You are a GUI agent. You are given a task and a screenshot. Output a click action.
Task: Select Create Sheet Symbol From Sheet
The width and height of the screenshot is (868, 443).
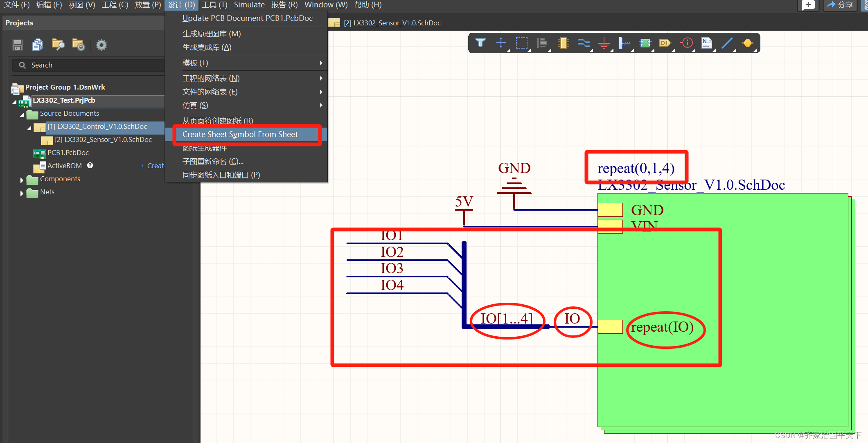pyautogui.click(x=240, y=134)
